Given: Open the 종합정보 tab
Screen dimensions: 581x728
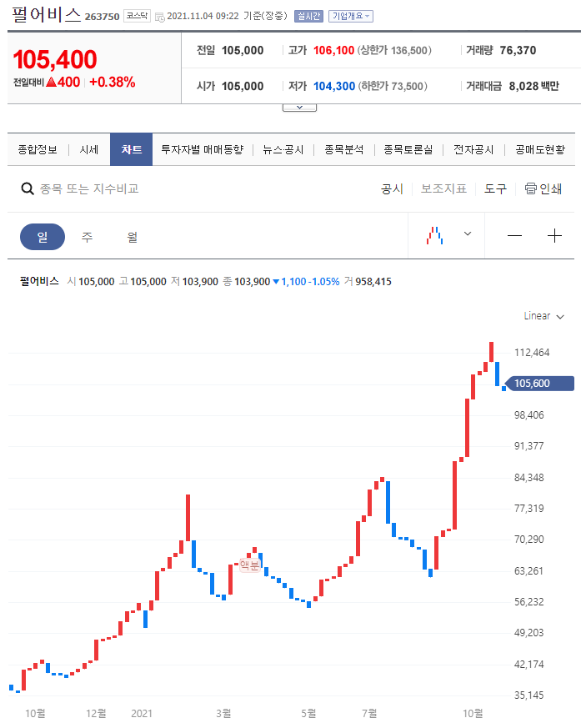Looking at the screenshot, I should [38, 150].
